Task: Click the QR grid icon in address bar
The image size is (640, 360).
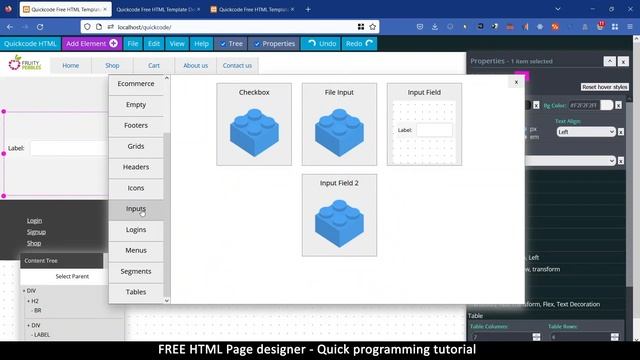Action: pos(361,27)
